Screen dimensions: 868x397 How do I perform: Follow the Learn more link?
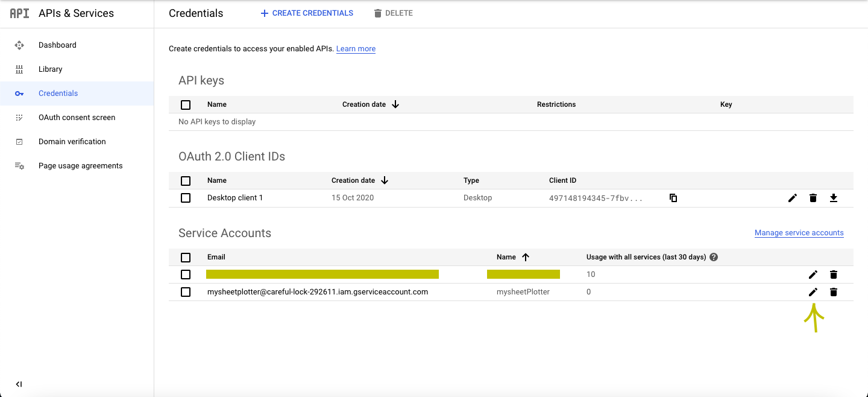356,49
